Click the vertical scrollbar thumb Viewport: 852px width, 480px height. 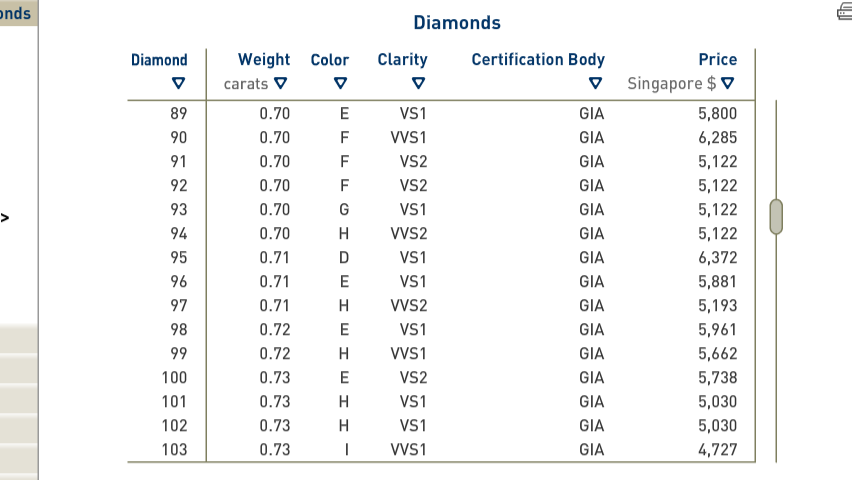click(775, 216)
